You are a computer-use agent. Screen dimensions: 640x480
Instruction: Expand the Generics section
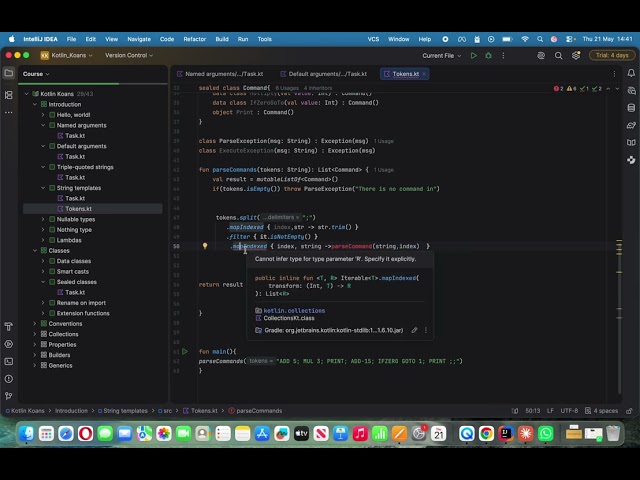tap(35, 366)
